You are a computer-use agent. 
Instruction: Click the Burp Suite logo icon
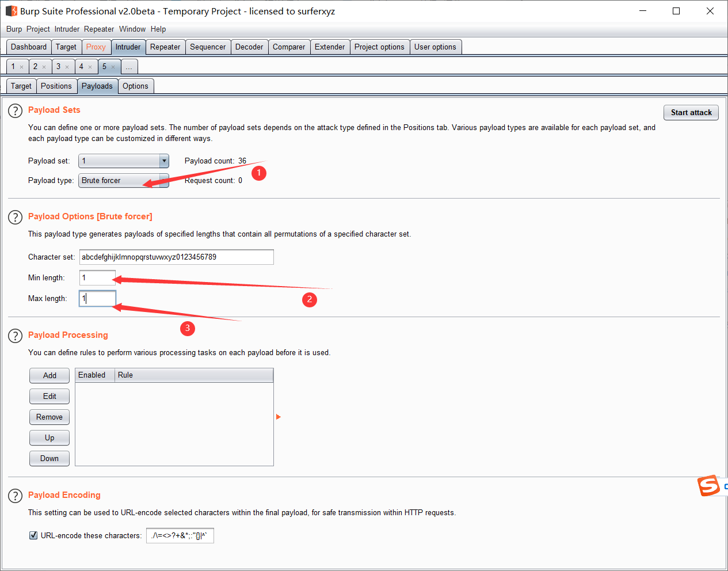(11, 11)
